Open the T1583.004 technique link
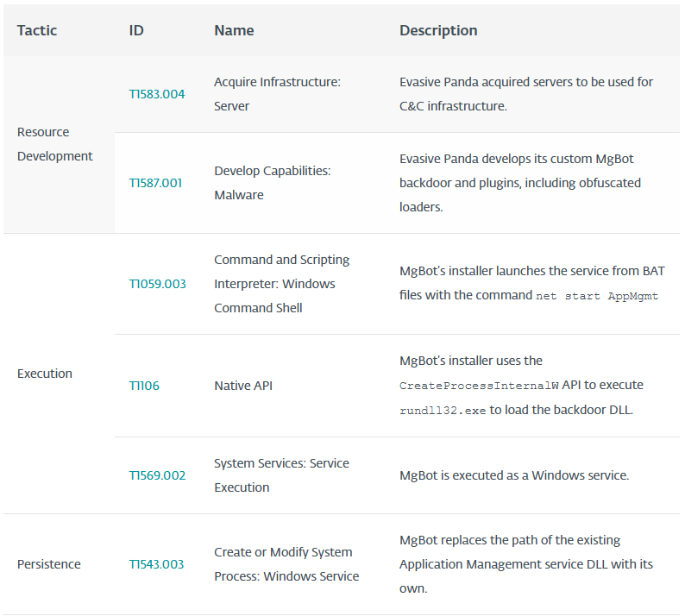Screen dimensions: 685x616 pos(157,94)
